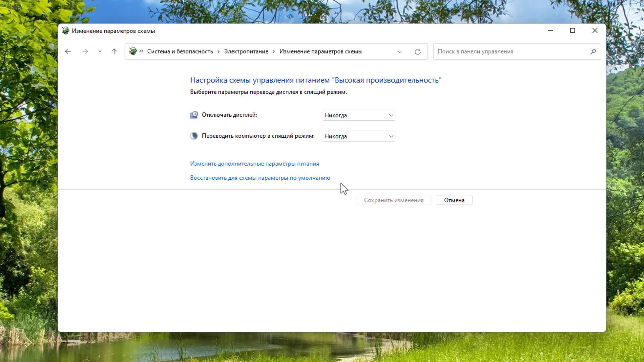Click restore default plan settings link
The height and width of the screenshot is (362, 644).
pyautogui.click(x=260, y=178)
